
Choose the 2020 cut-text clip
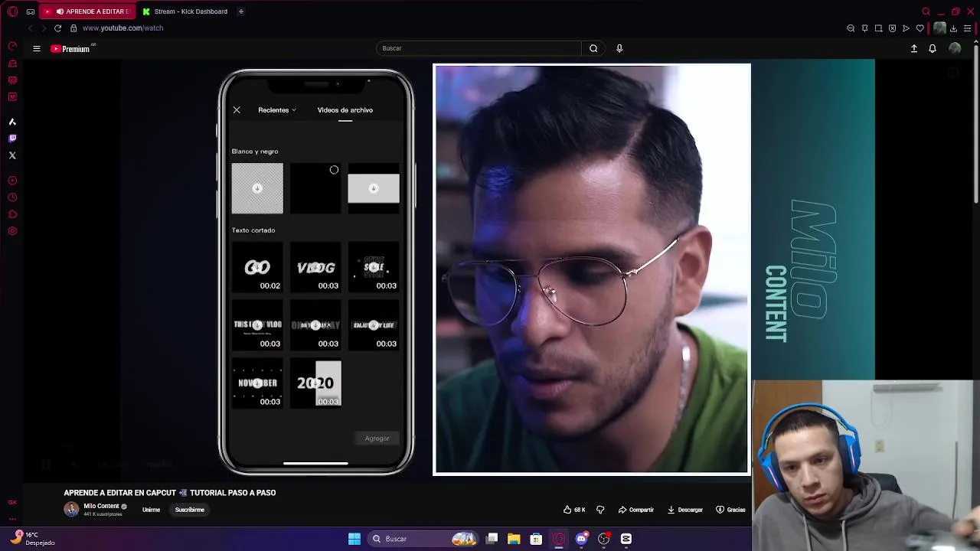[315, 383]
